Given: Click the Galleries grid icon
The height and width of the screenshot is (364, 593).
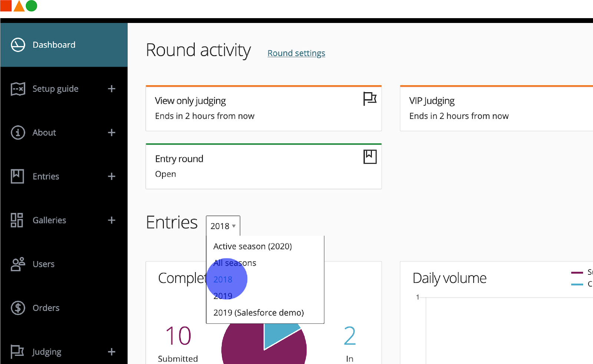Looking at the screenshot, I should [17, 220].
